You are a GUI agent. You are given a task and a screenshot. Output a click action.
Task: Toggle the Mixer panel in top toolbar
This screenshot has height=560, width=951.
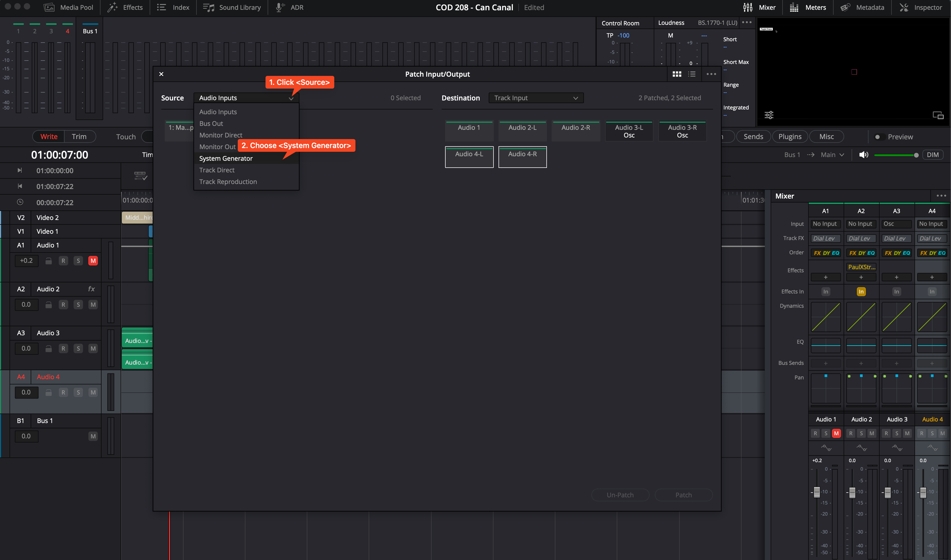759,7
